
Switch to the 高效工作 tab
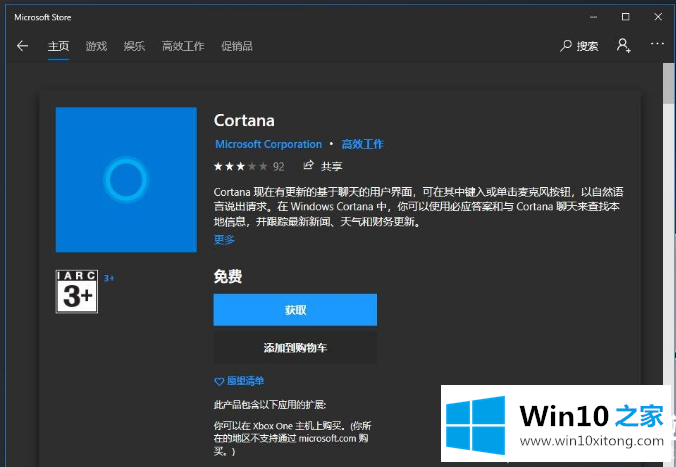(183, 46)
